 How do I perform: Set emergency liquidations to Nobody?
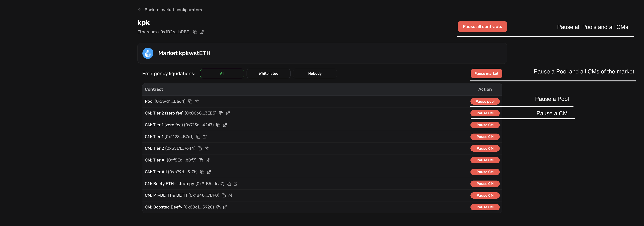pos(315,74)
